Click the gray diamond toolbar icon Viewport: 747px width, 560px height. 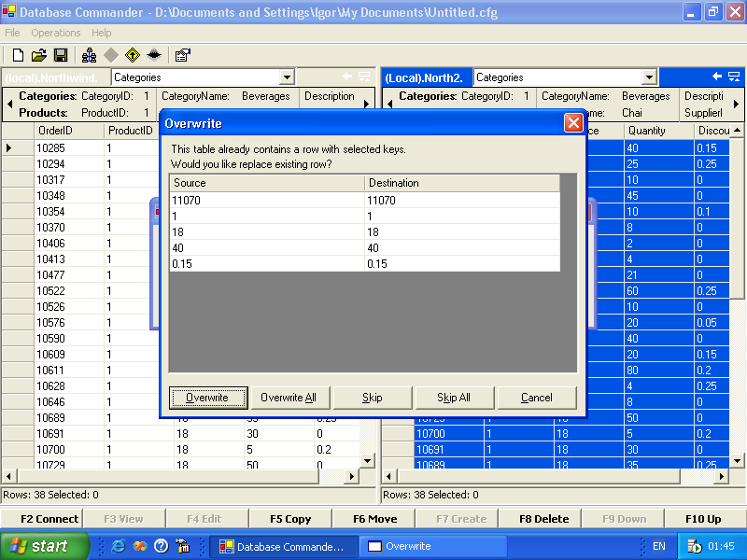point(110,56)
